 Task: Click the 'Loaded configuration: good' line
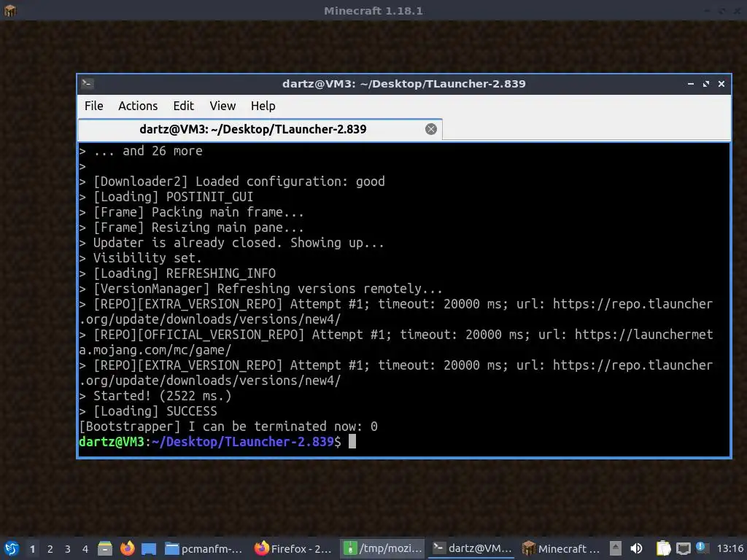232,182
